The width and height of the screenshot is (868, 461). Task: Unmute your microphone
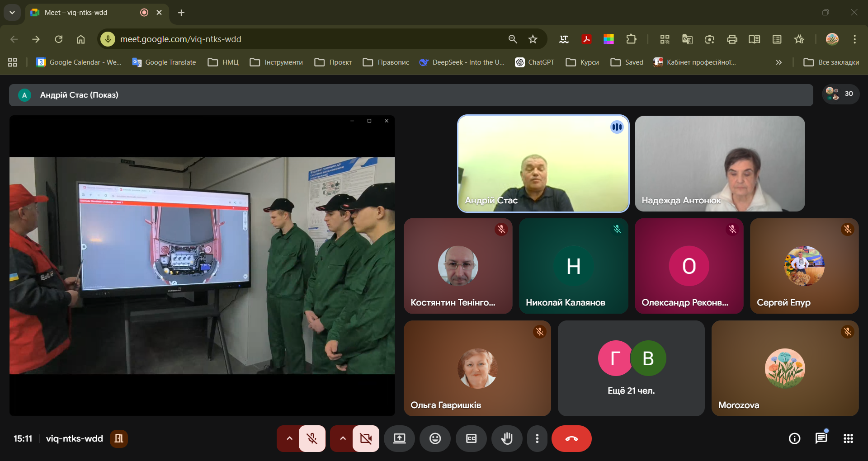[312, 438]
